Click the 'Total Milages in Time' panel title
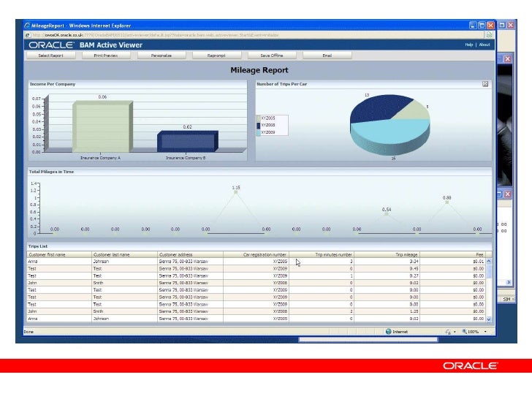This screenshot has height=399, width=532. pyautogui.click(x=51, y=172)
